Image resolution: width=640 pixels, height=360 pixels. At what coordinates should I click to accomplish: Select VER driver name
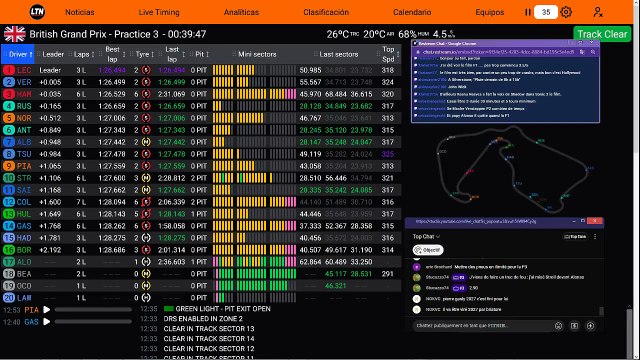[x=24, y=82]
